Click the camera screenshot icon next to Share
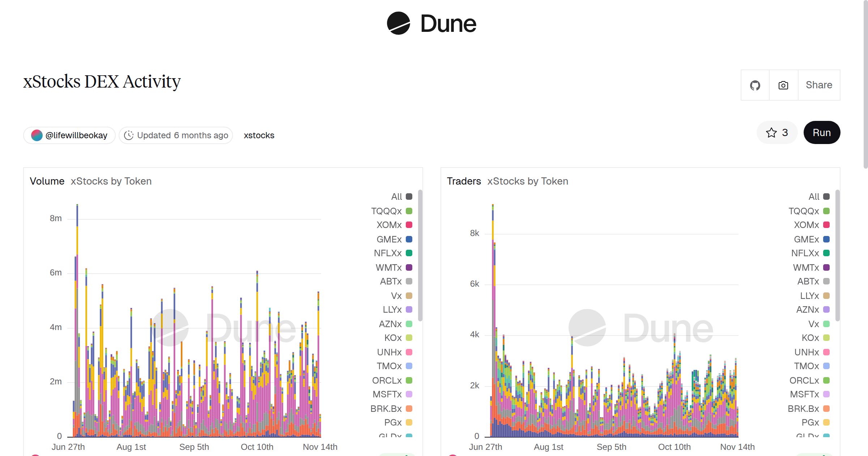The width and height of the screenshot is (868, 456). click(783, 85)
